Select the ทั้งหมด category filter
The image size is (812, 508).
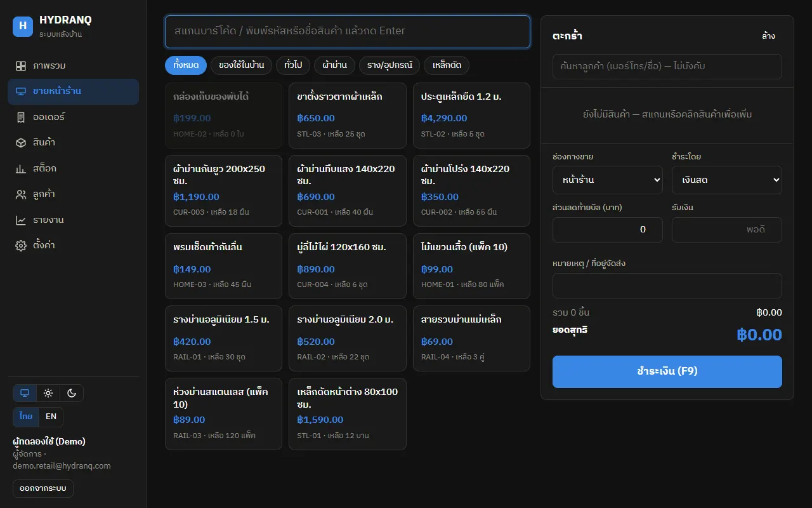(186, 65)
